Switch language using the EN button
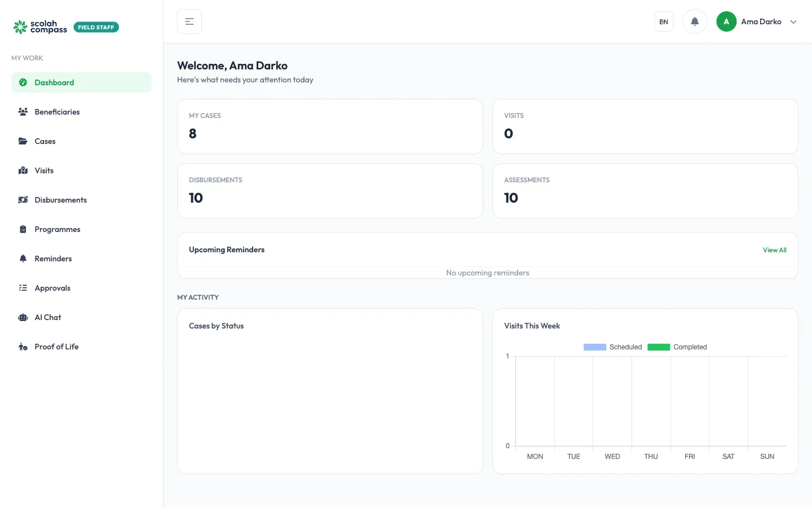The image size is (812, 508). tap(664, 21)
